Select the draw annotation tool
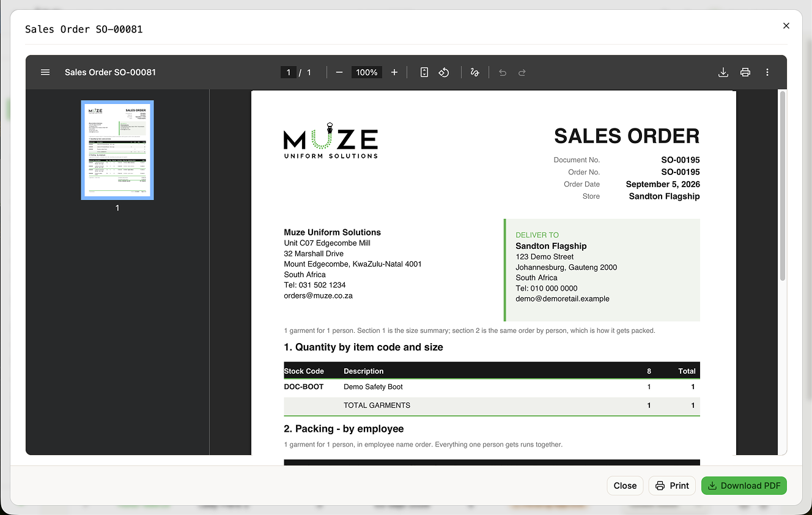The width and height of the screenshot is (812, 515). coord(474,72)
